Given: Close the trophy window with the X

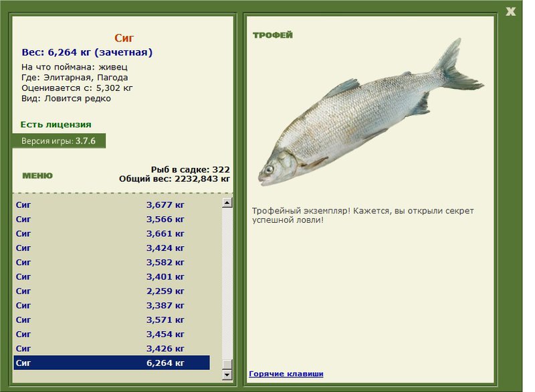Looking at the screenshot, I should click(x=510, y=11).
